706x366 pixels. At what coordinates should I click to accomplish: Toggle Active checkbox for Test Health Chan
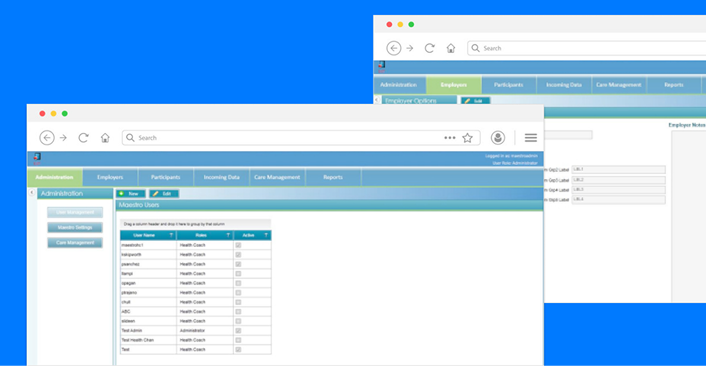[238, 340]
